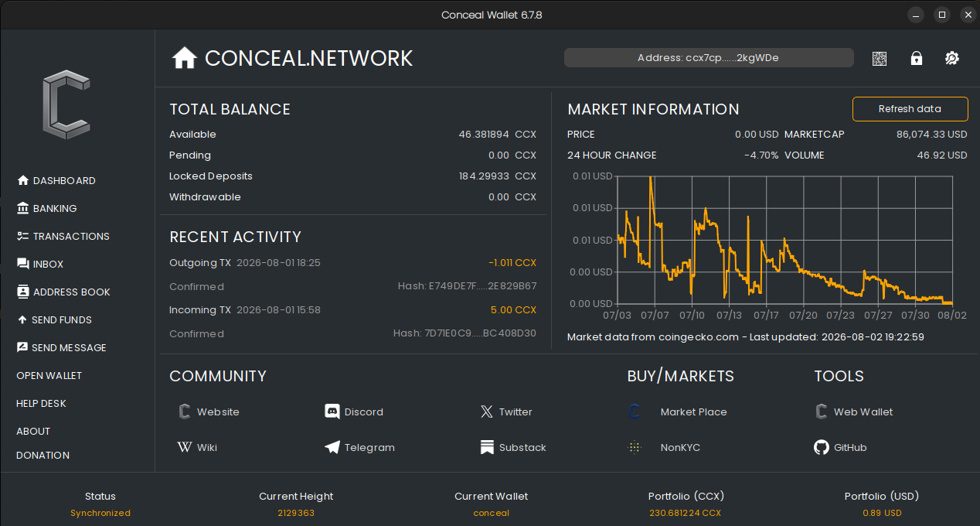
Task: Select SEND FUNDS menu item
Action: tap(62, 319)
